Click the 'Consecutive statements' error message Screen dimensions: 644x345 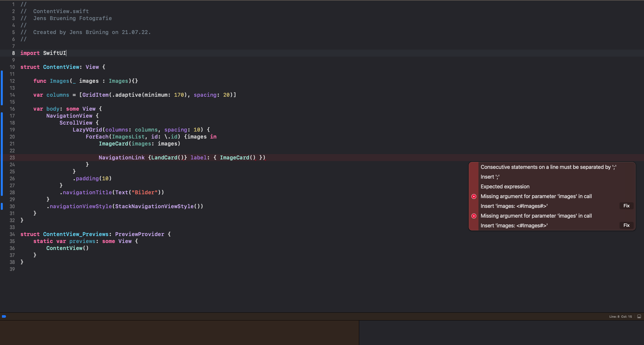click(548, 167)
